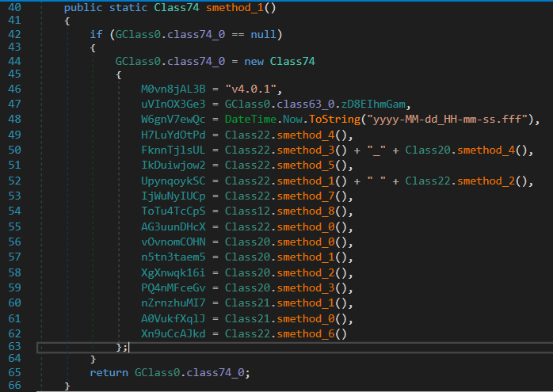Click the Now property after DateTime
The image size is (553, 392).
tap(292, 119)
